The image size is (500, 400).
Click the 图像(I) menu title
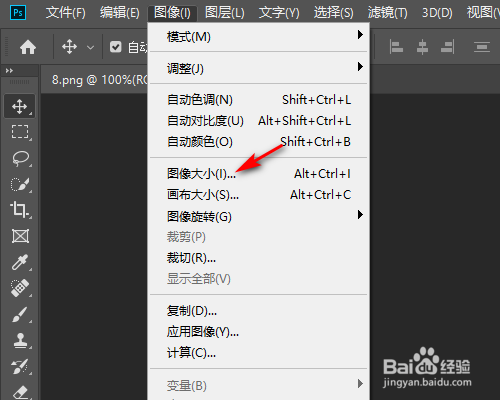[172, 13]
